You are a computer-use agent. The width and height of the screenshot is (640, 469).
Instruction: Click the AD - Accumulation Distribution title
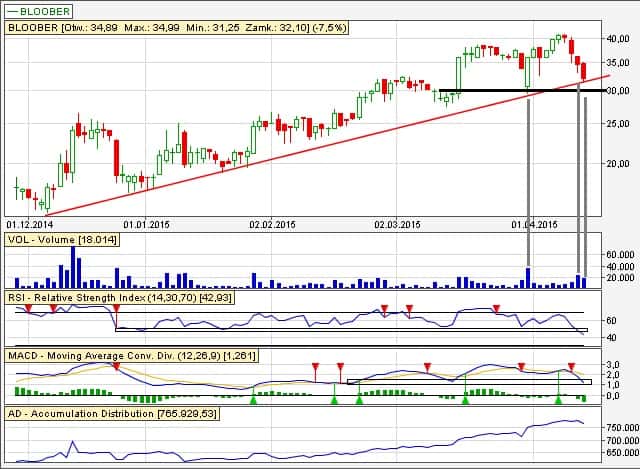[110, 414]
